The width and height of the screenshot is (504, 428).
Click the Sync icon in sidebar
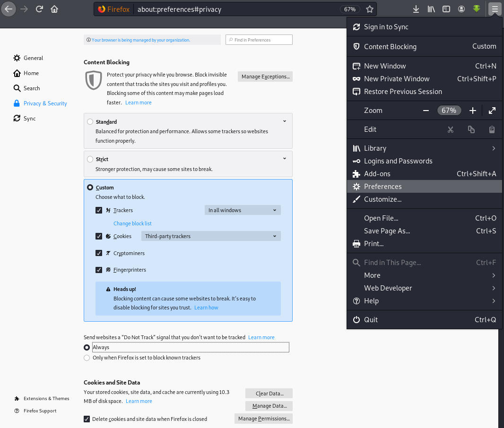(x=16, y=118)
